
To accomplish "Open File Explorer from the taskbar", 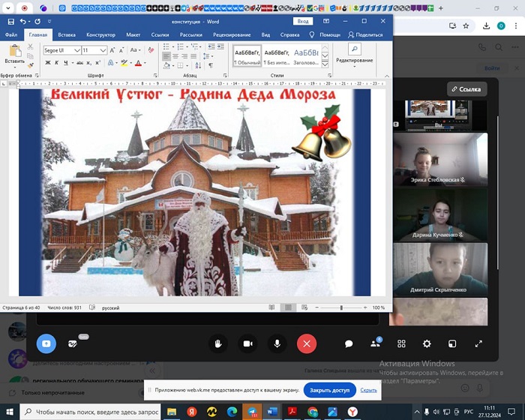I will point(172,412).
